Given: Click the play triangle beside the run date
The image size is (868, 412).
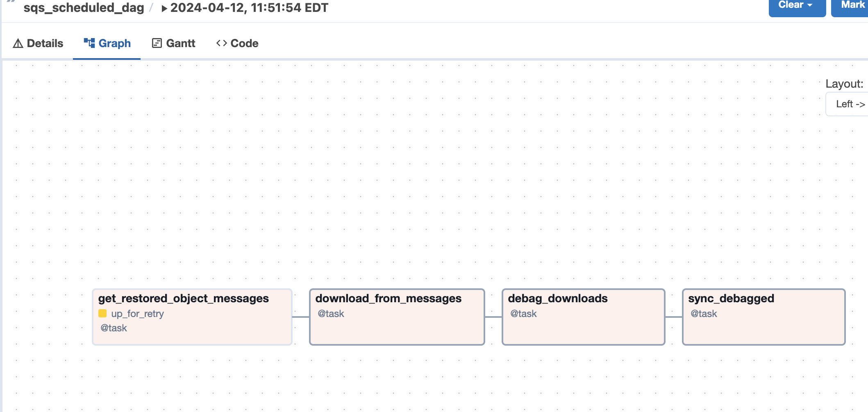Looking at the screenshot, I should 164,8.
